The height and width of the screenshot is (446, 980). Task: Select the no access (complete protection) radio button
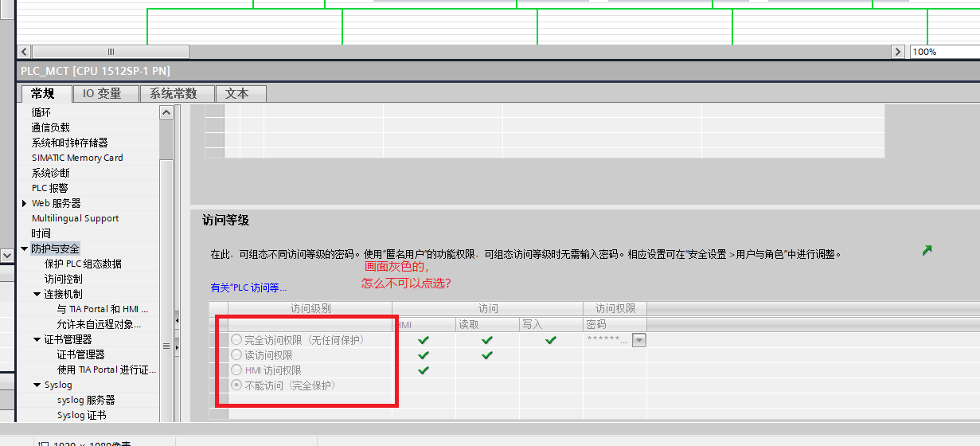tap(236, 385)
